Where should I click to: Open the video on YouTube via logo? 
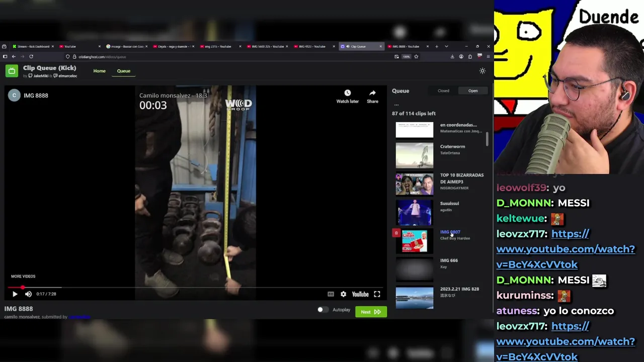[x=360, y=294]
